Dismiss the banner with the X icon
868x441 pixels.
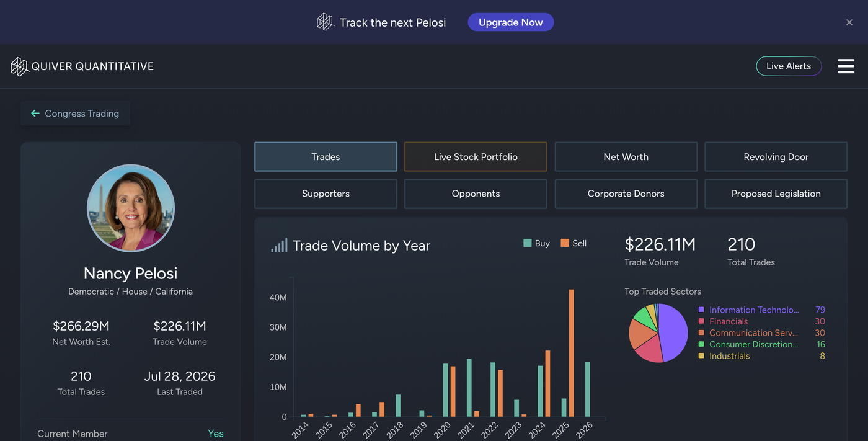coord(849,22)
